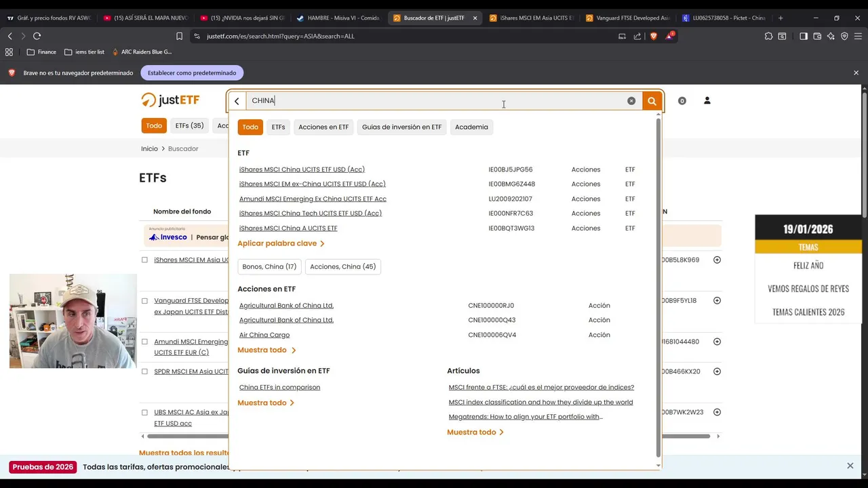Viewport: 868px width, 488px height.
Task: Open the Finance bookmarks folder
Action: point(41,52)
